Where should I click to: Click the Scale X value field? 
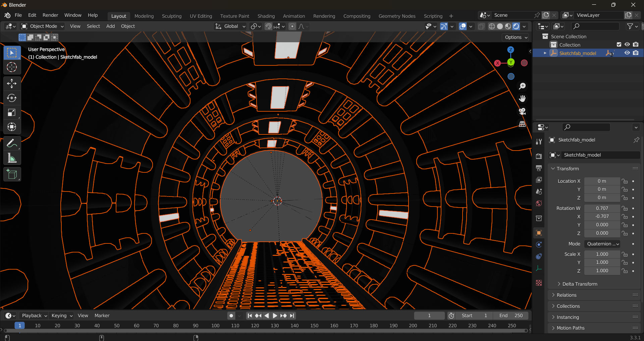pyautogui.click(x=602, y=254)
